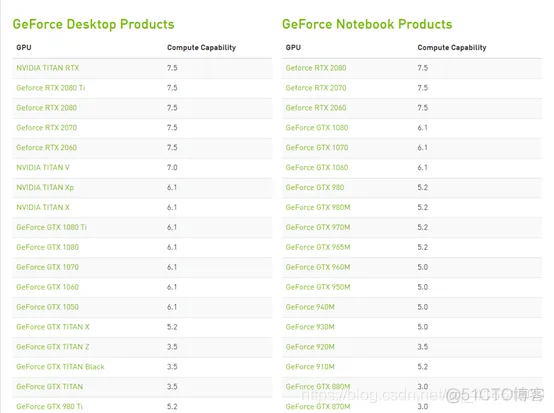Image resolution: width=554 pixels, height=413 pixels.
Task: Click the GeForce Notebook Products heading
Action: [367, 24]
